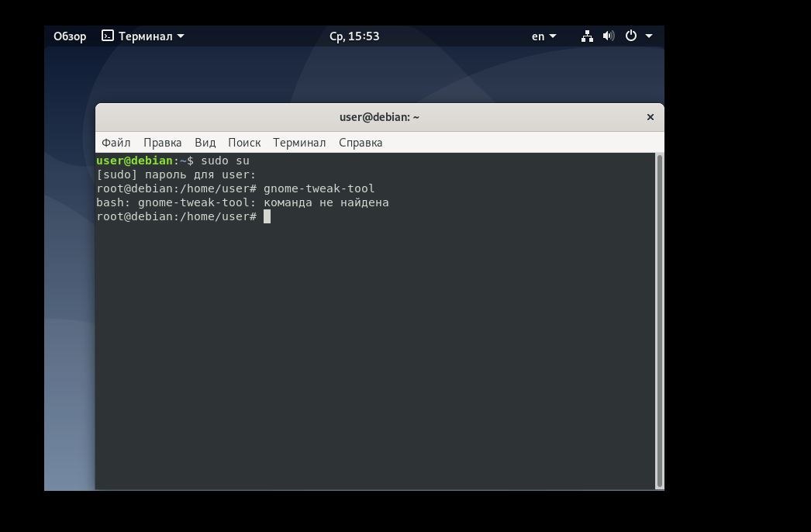811x532 pixels.
Task: Close the user@debian terminal window
Action: pos(651,117)
